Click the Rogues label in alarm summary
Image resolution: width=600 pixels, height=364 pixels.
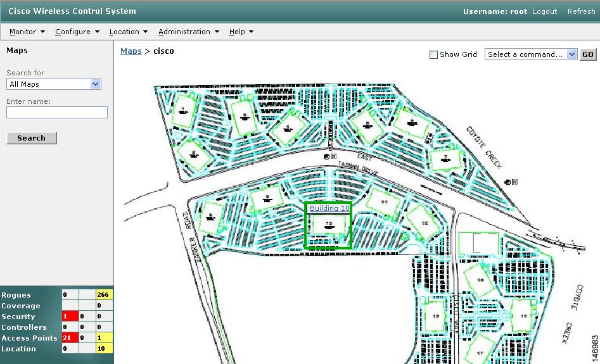click(x=16, y=295)
